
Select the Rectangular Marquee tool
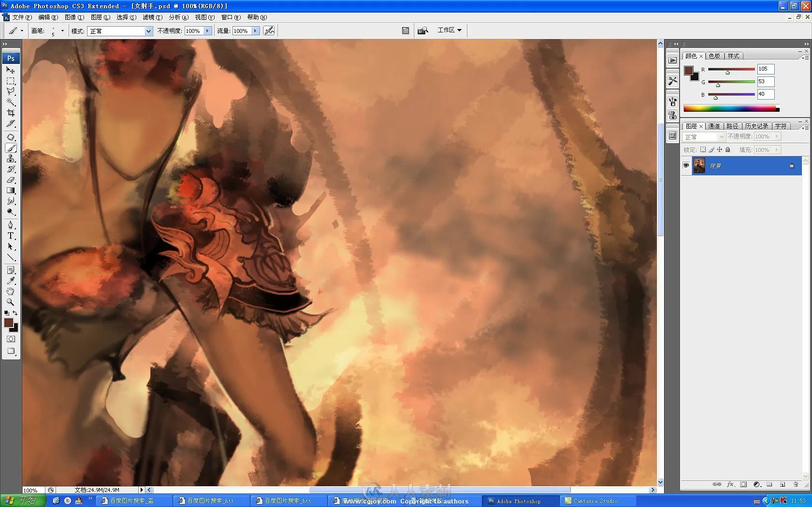click(11, 81)
